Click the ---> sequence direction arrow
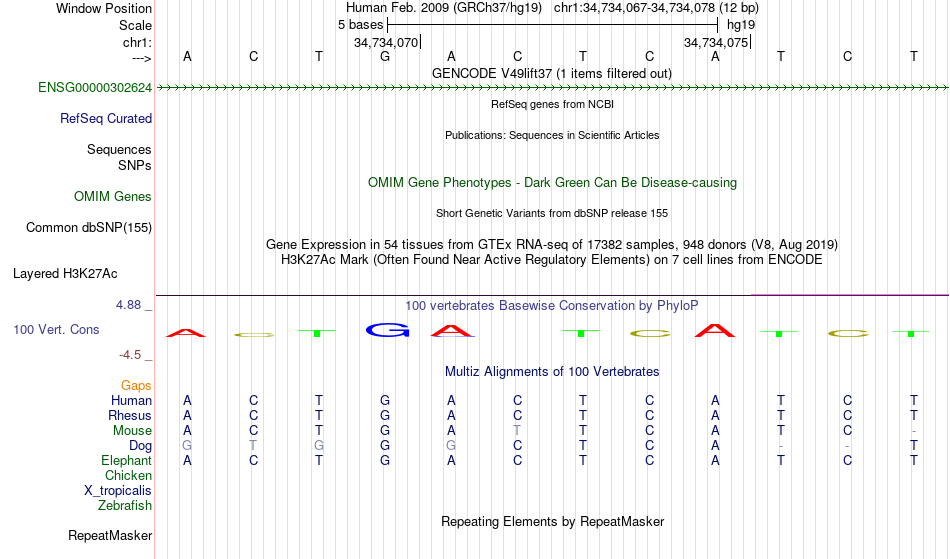 click(x=141, y=58)
